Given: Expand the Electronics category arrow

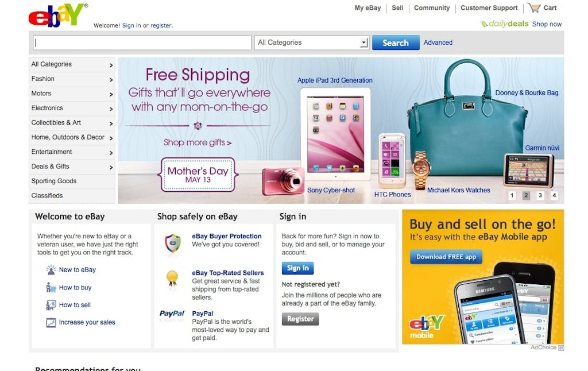Looking at the screenshot, I should pos(111,109).
